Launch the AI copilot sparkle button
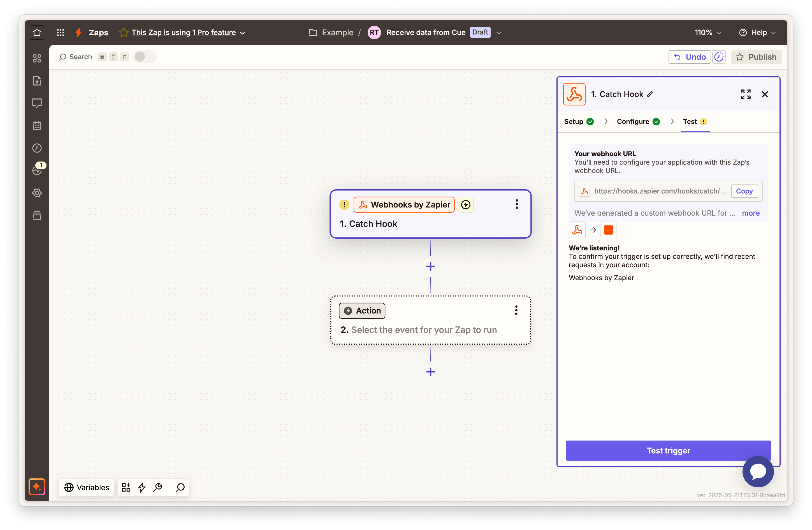Viewport: 812px width, 530px height. 37,487
